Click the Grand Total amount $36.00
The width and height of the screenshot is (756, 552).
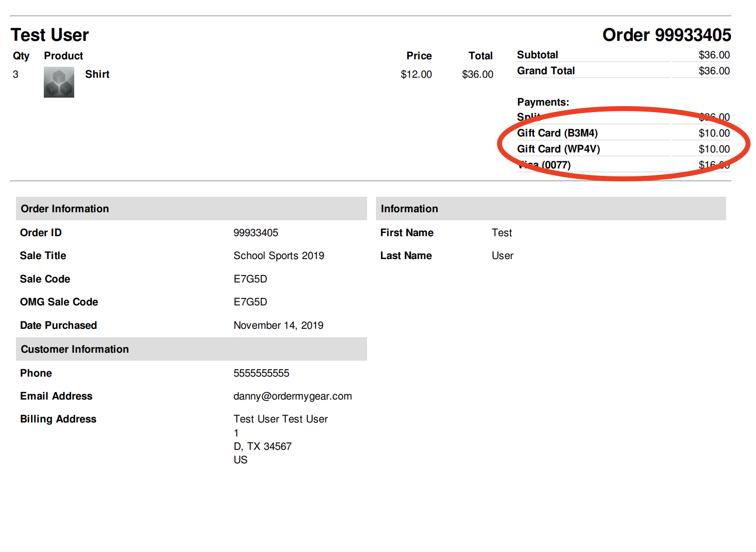[x=714, y=71]
